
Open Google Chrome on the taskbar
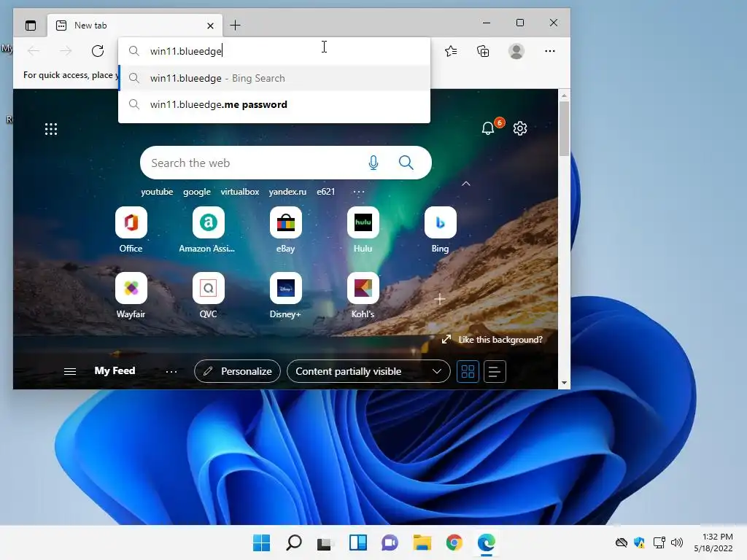pyautogui.click(x=454, y=542)
